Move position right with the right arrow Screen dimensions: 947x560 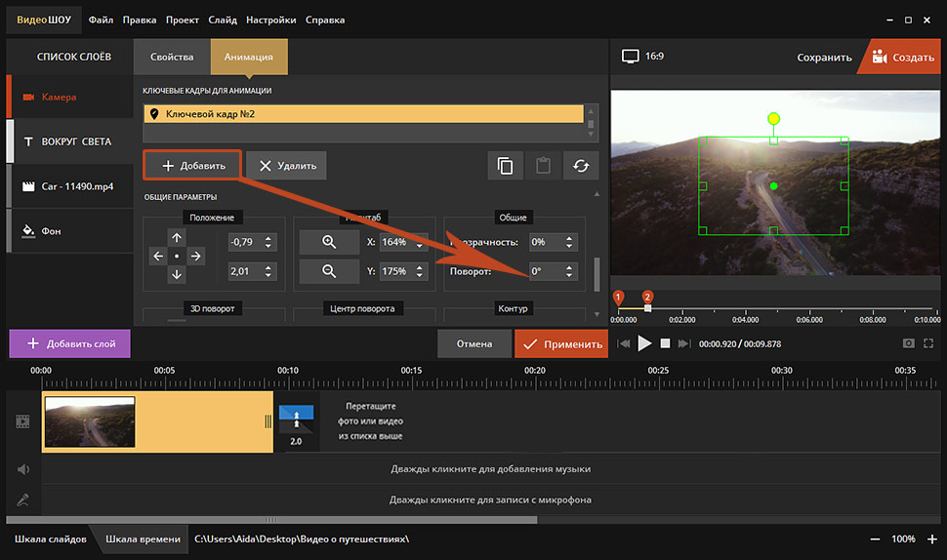click(x=195, y=257)
